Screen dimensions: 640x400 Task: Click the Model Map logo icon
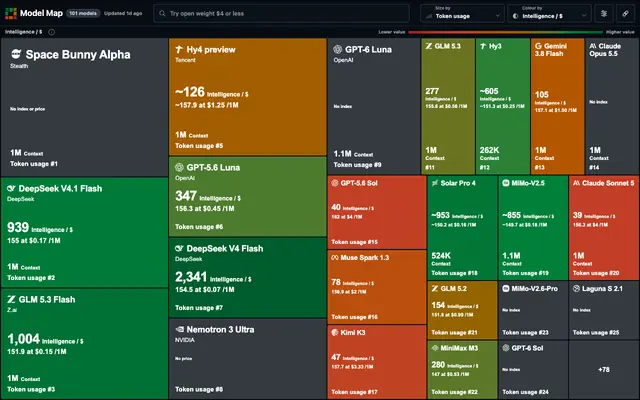(x=11, y=13)
